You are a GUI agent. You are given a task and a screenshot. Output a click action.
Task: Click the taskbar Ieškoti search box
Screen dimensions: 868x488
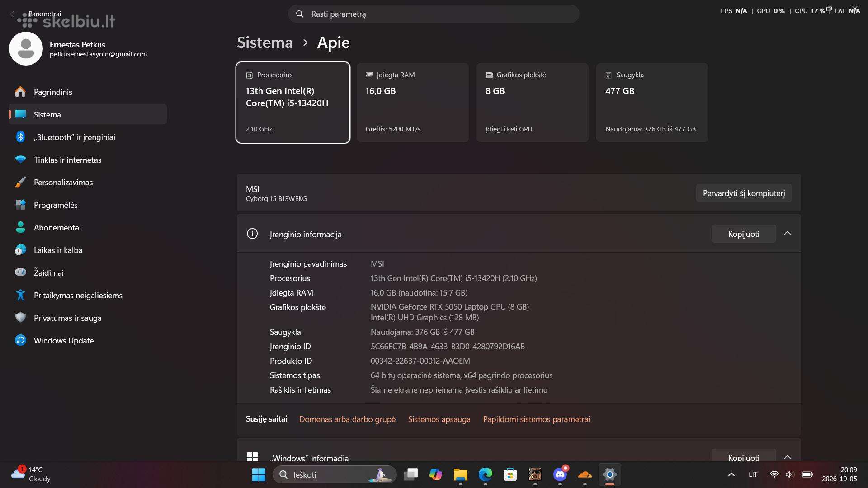(335, 474)
